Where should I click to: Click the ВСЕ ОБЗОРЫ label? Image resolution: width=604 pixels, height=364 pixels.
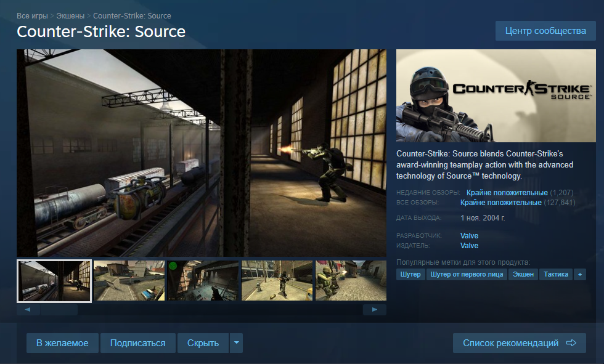418,203
